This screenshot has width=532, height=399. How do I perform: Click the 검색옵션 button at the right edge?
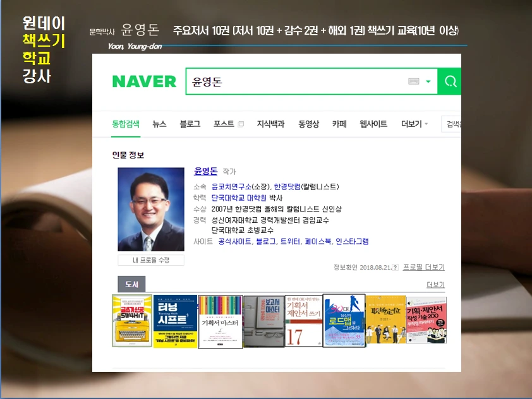(x=451, y=124)
